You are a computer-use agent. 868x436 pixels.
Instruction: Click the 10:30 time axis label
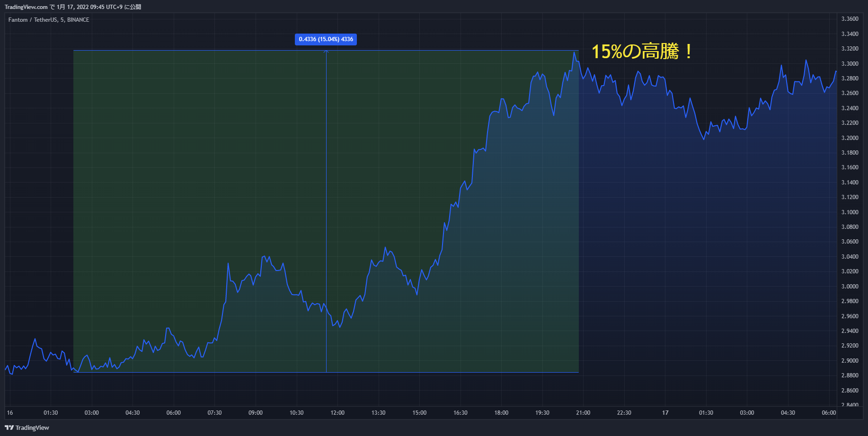click(x=297, y=413)
